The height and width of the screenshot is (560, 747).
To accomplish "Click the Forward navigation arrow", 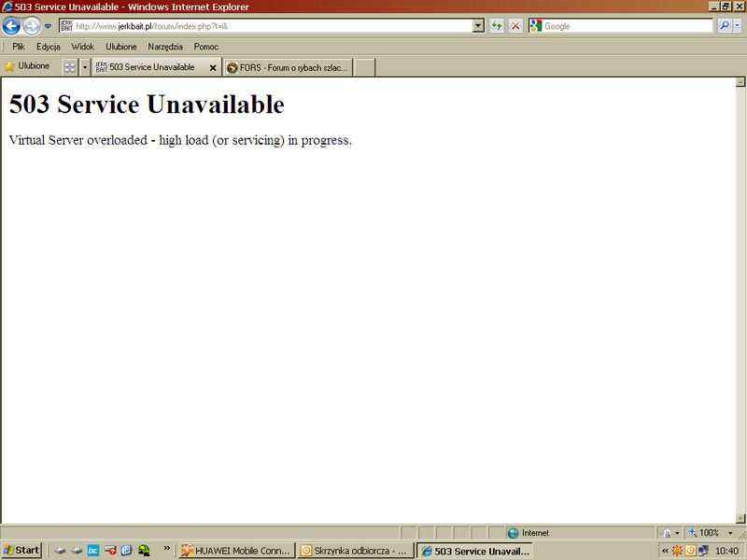I will 32,26.
